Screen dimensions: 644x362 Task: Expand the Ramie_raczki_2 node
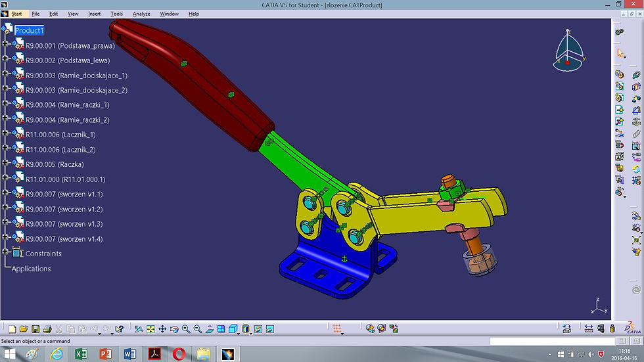[5, 118]
